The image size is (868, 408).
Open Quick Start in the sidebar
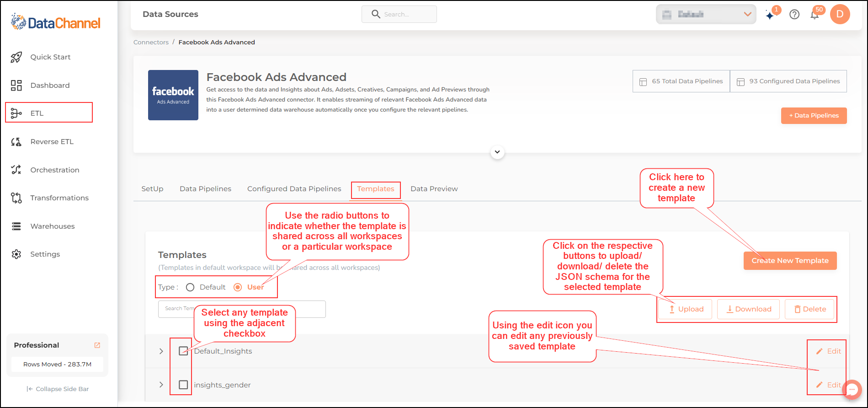point(50,57)
